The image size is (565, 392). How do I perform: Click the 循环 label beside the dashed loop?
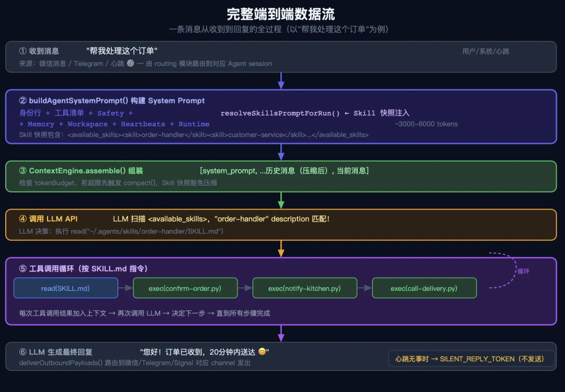click(x=524, y=271)
